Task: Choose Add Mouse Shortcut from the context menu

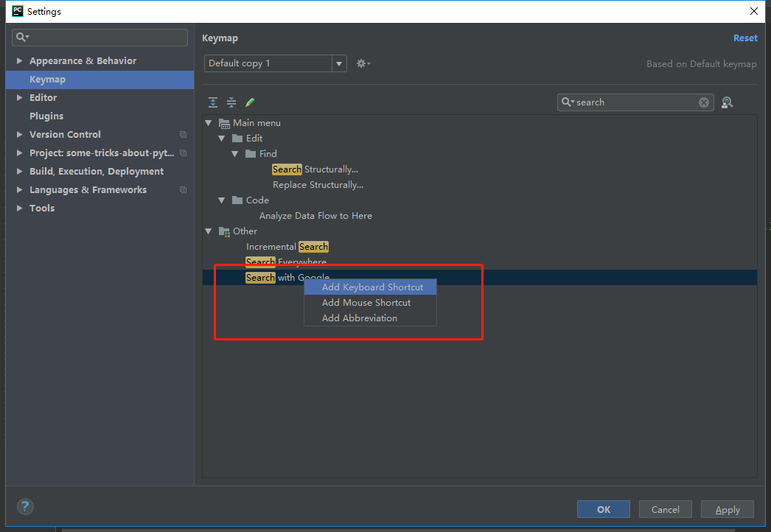Action: tap(366, 302)
